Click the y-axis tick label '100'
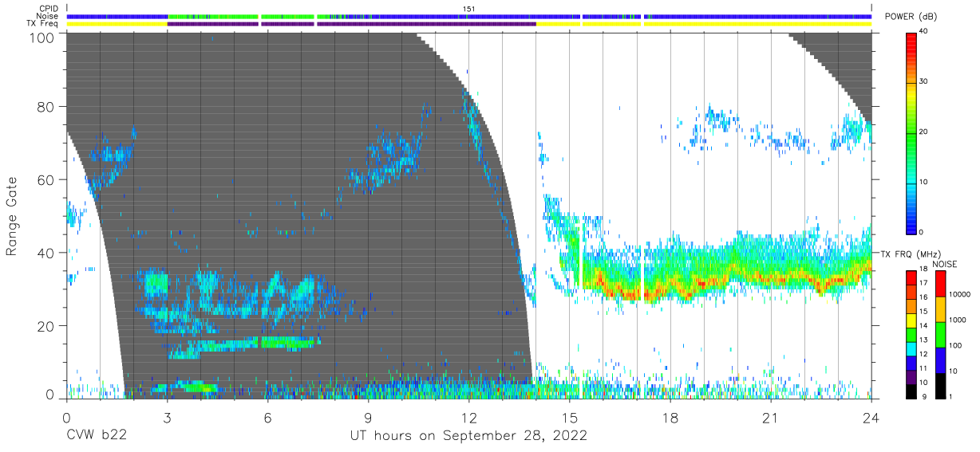 click(x=41, y=37)
